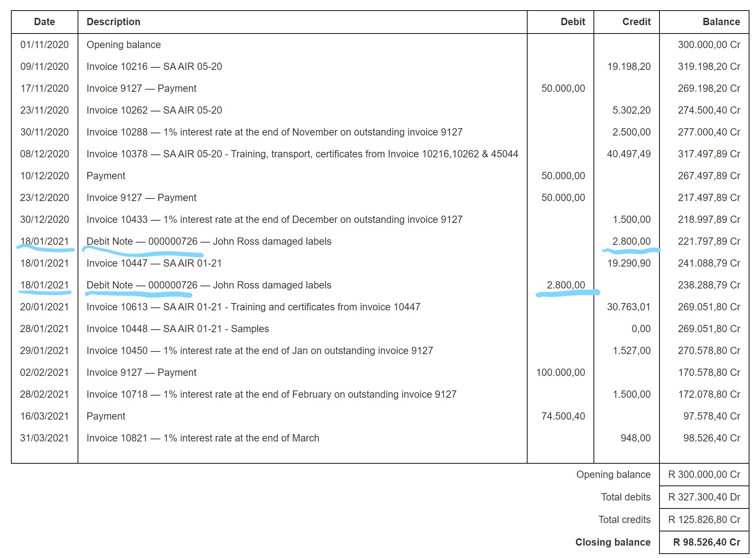The image size is (756, 558).
Task: Click the Date column header
Action: click(x=44, y=22)
